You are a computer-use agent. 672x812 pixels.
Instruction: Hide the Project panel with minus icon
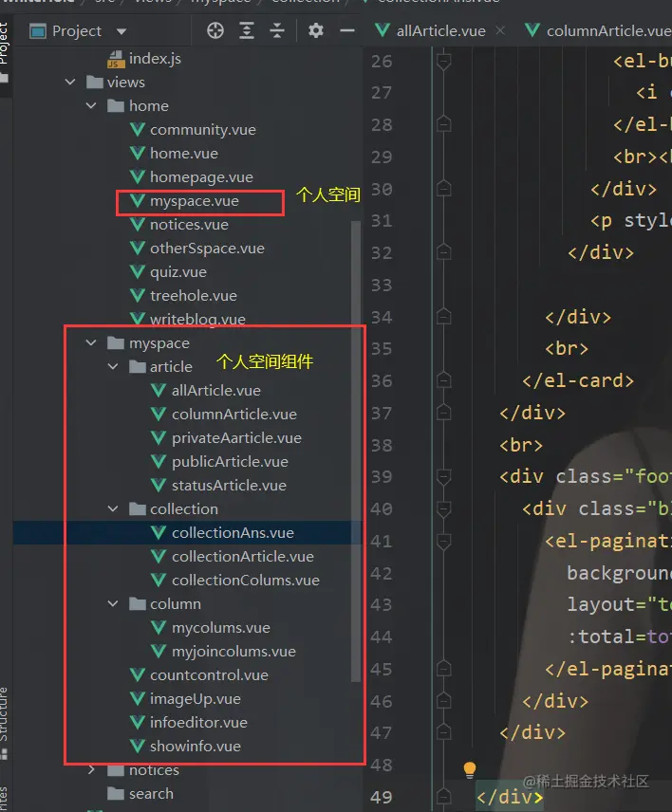click(346, 31)
